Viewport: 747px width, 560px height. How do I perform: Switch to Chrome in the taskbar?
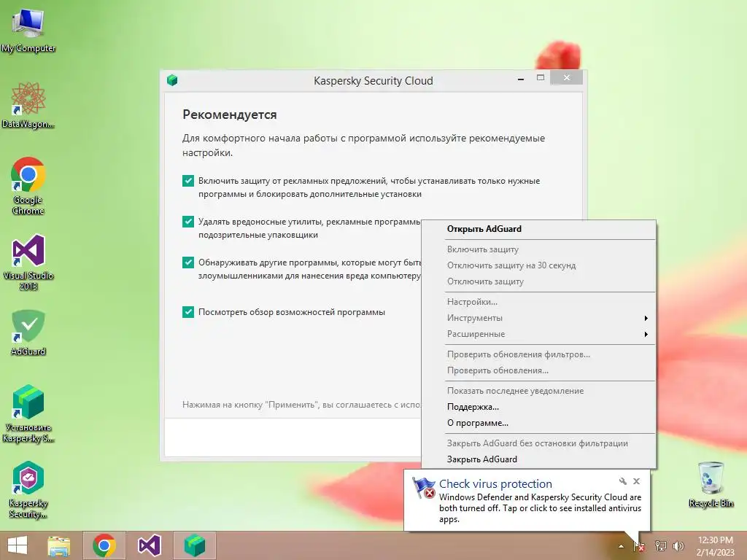point(104,545)
